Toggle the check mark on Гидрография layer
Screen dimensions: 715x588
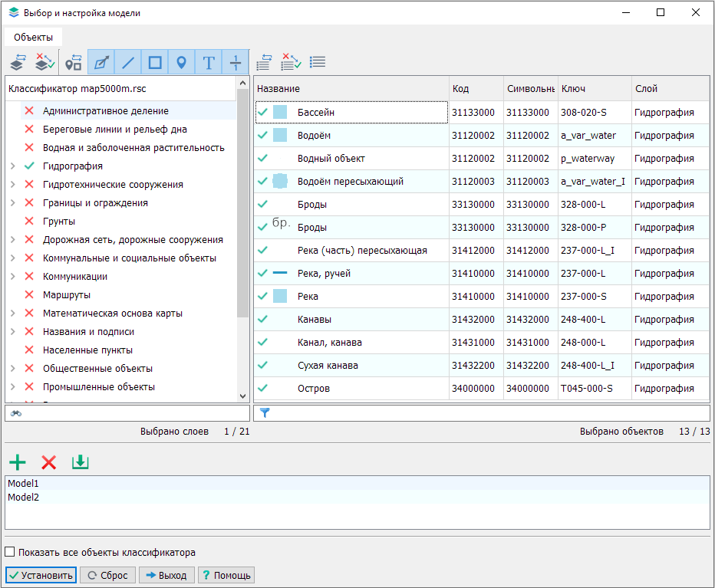[x=30, y=166]
